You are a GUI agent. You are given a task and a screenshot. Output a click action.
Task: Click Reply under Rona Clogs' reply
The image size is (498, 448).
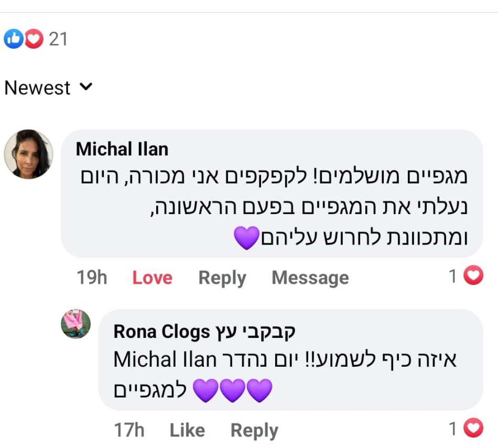[x=254, y=431]
